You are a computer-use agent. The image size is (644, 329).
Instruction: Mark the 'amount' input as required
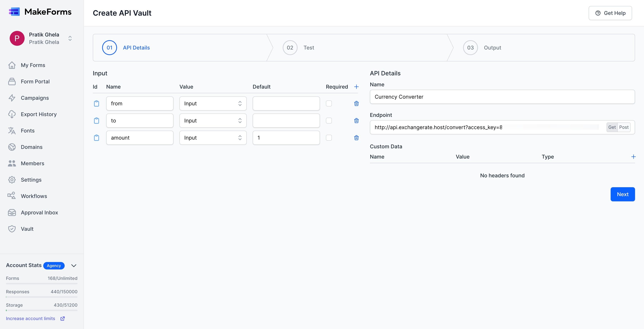[x=329, y=138]
